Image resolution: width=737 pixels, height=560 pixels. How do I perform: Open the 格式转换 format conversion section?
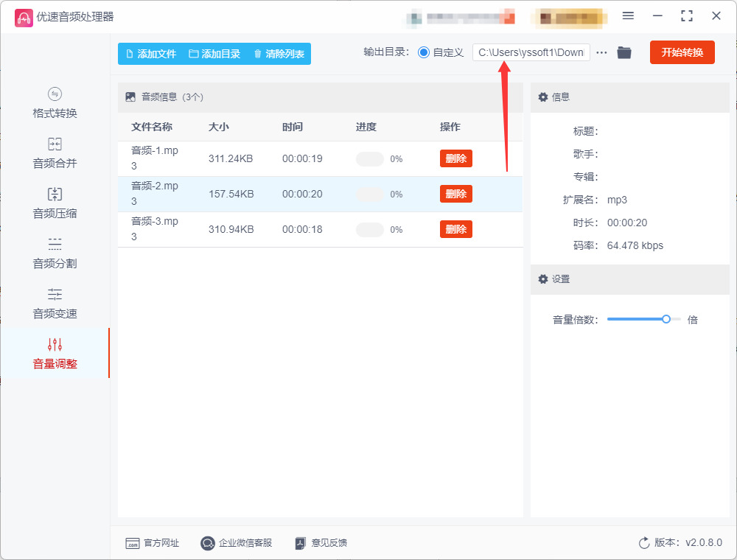pyautogui.click(x=55, y=103)
